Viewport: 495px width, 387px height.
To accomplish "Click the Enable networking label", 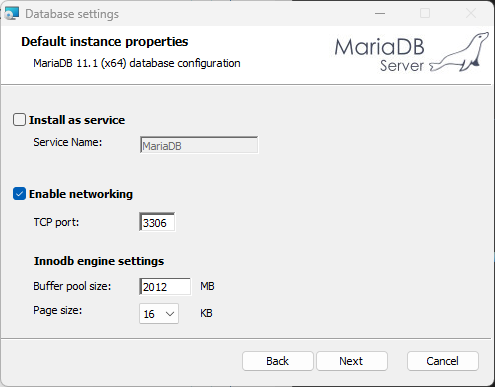I will pos(81,194).
